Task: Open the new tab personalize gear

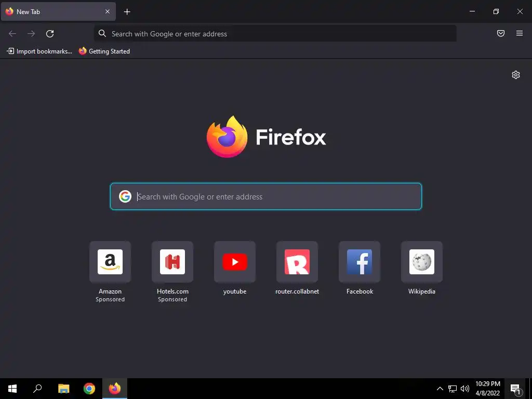Action: pyautogui.click(x=516, y=75)
